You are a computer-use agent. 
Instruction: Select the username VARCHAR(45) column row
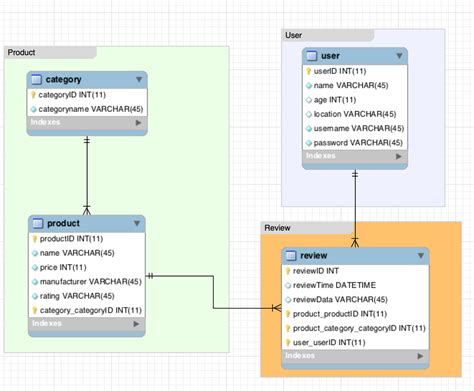(x=355, y=128)
